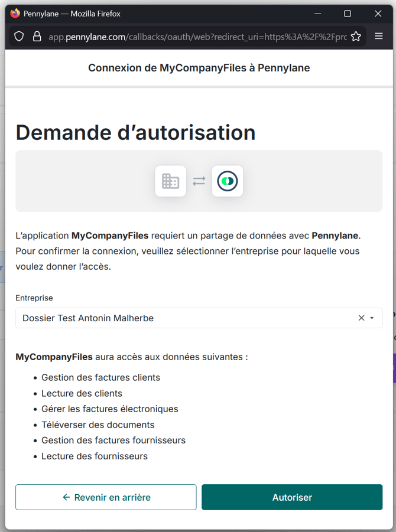Click the MyCompanyFiles building icon
The height and width of the screenshot is (532, 396).
click(x=170, y=181)
